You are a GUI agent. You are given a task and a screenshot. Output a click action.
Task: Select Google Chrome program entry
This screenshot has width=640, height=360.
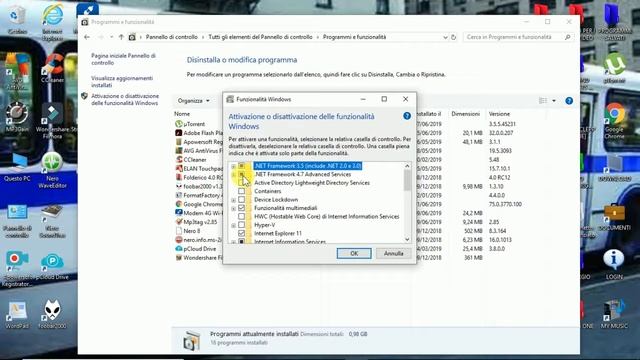pyautogui.click(x=199, y=204)
